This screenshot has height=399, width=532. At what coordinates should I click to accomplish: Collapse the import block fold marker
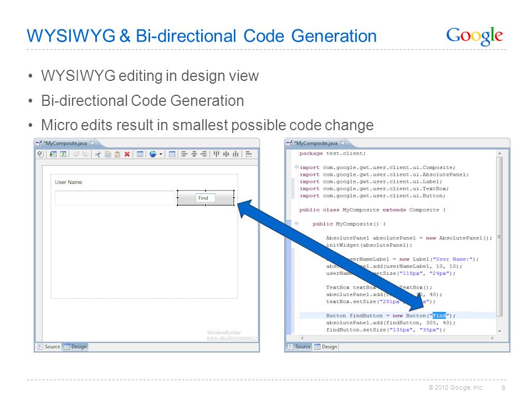coord(296,167)
